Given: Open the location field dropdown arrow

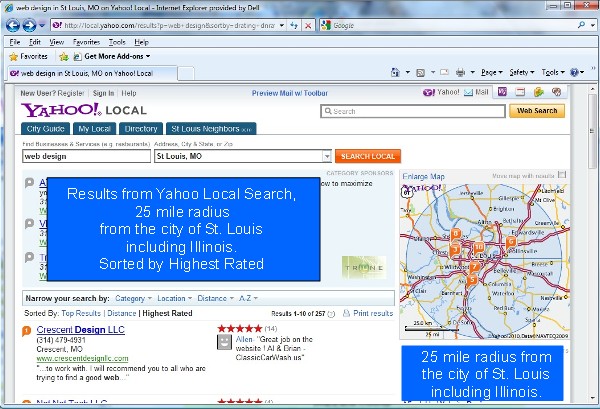Looking at the screenshot, I should (327, 157).
